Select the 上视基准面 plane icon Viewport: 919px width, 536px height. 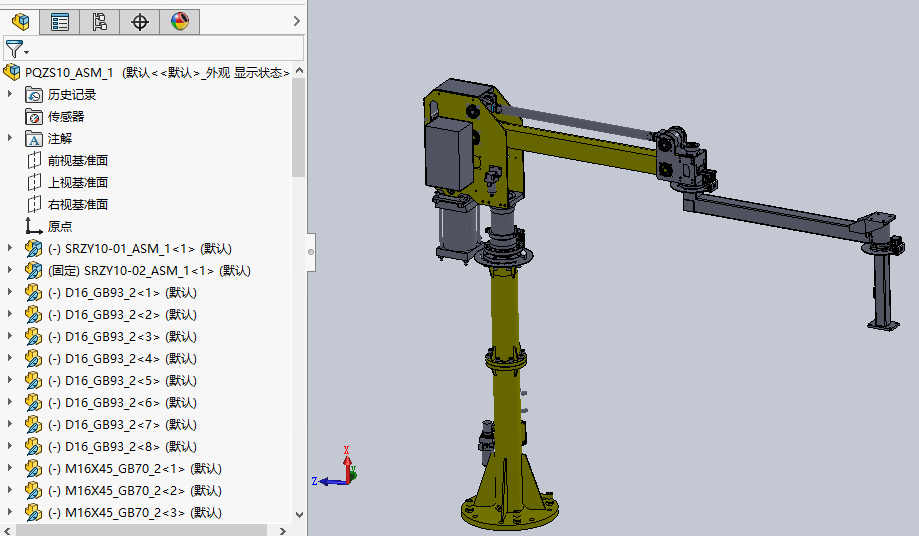(34, 183)
